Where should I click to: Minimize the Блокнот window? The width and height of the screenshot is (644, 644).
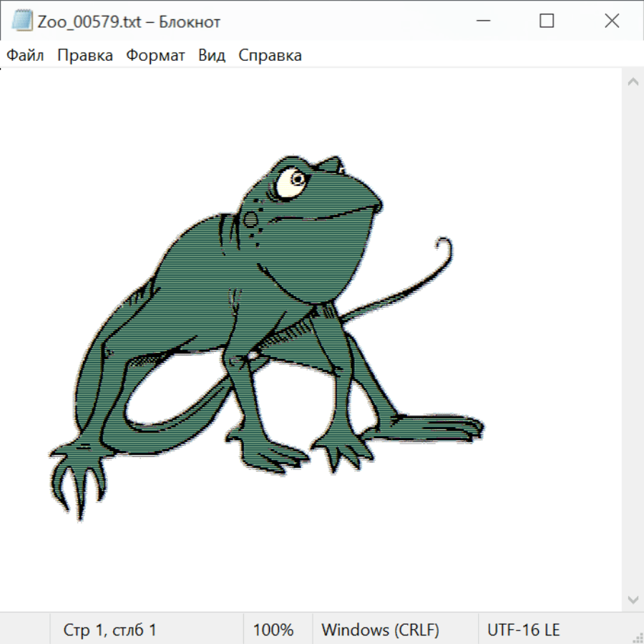tap(482, 21)
